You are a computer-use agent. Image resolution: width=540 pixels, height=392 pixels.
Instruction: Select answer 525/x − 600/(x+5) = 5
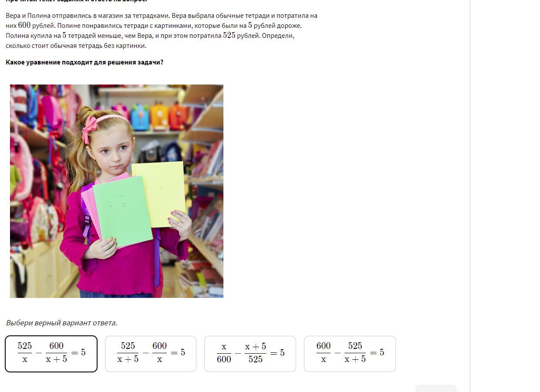[51, 354]
